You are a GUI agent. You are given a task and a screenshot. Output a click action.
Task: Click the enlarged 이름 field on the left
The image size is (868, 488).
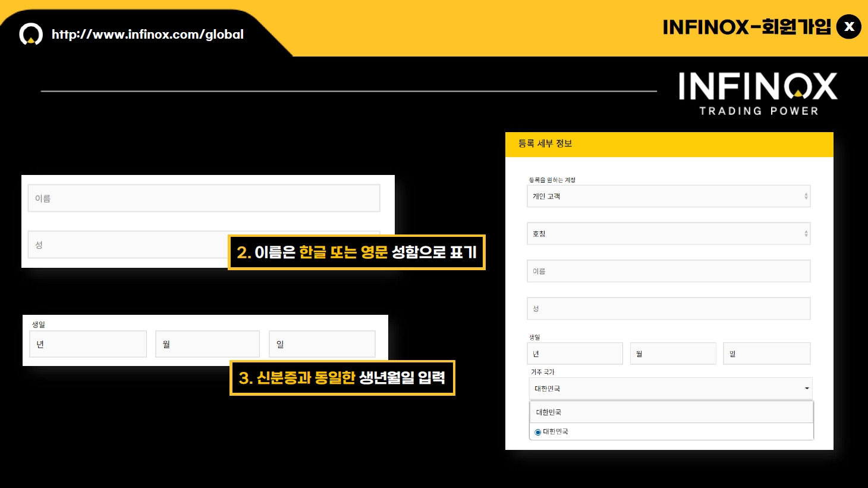coord(204,198)
